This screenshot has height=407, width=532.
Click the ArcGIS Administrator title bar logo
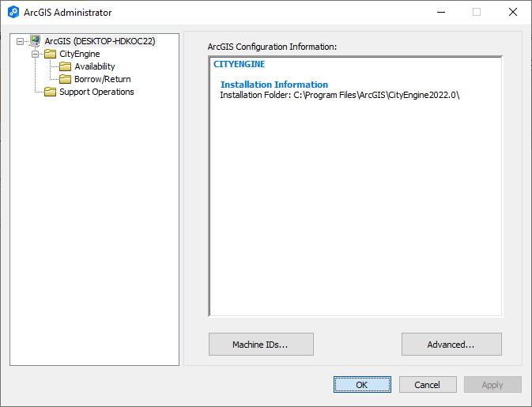(x=13, y=12)
